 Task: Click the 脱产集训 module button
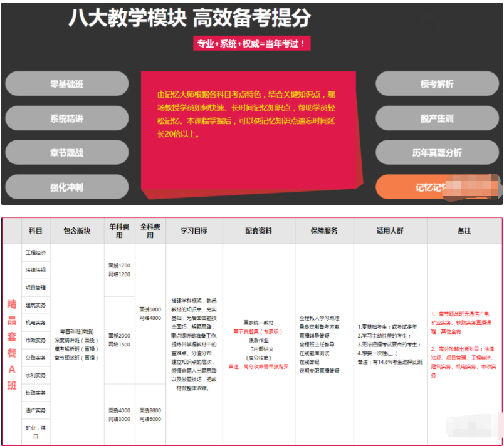(437, 118)
